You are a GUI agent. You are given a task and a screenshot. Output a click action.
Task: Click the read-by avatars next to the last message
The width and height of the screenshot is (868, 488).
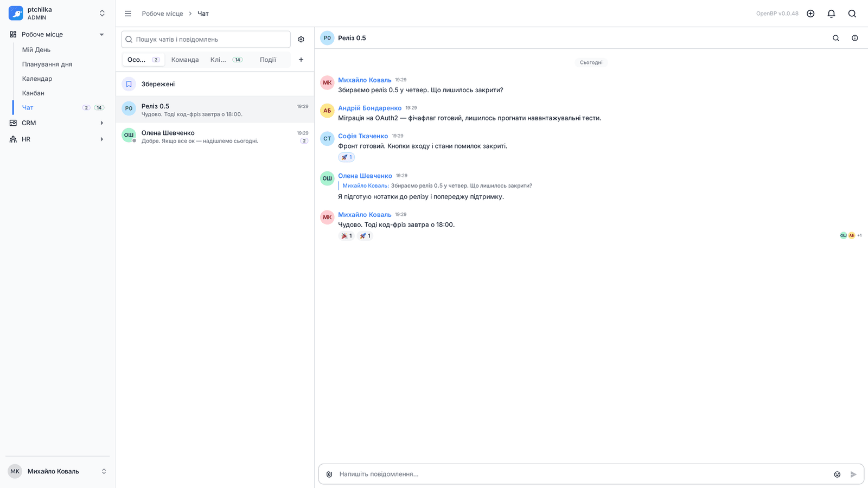pos(851,235)
